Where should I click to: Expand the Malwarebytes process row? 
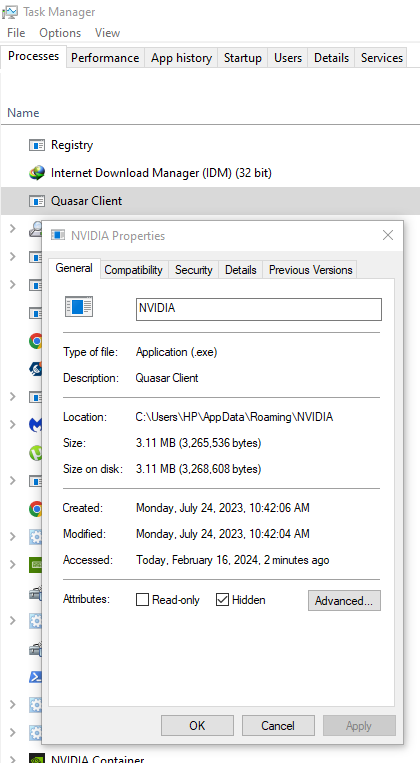13,424
